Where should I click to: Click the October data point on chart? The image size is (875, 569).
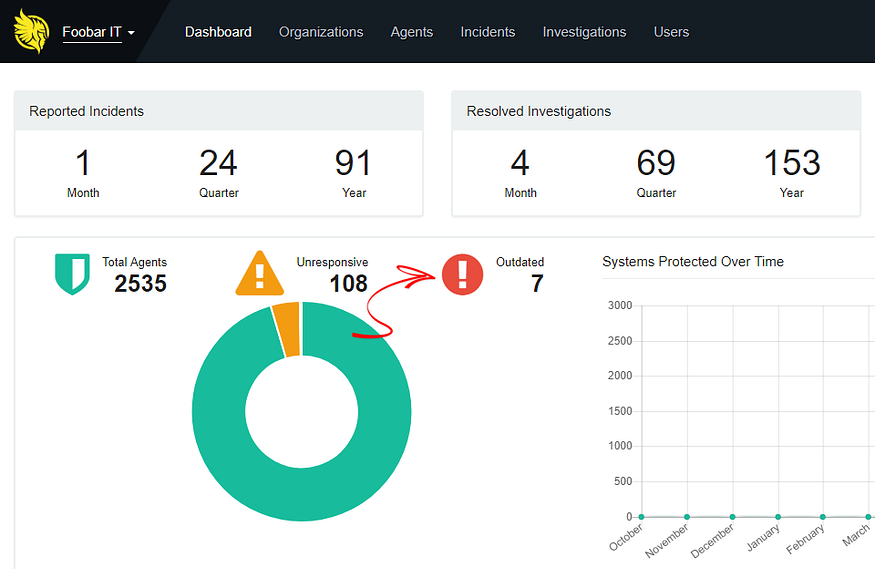[642, 517]
